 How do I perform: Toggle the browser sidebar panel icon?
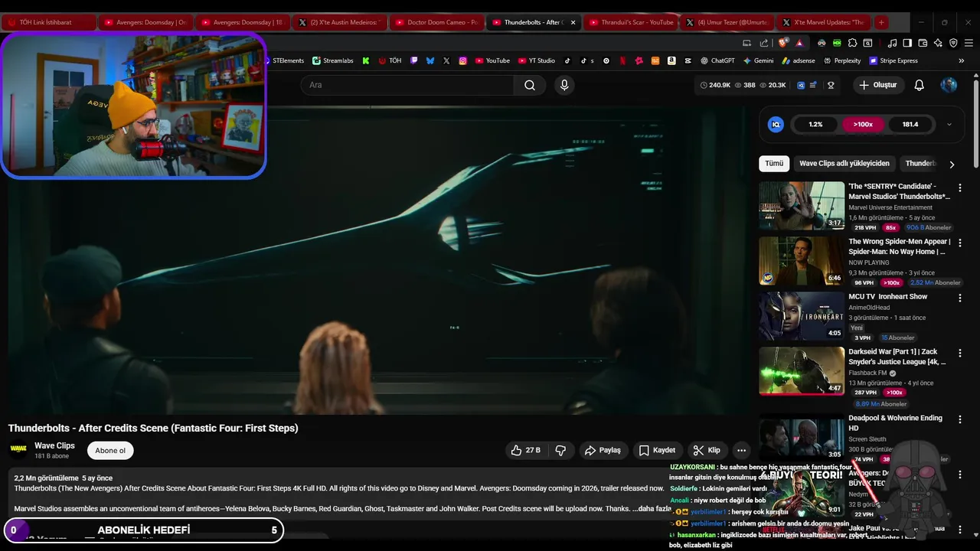907,43
